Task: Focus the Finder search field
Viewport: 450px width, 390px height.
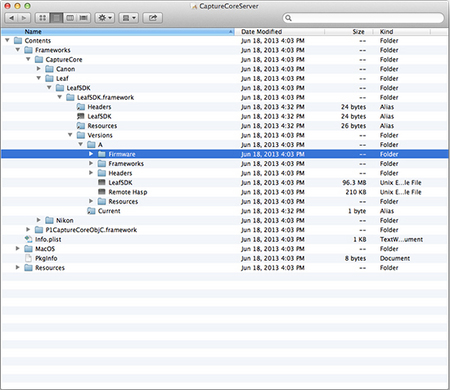Action: (363, 18)
